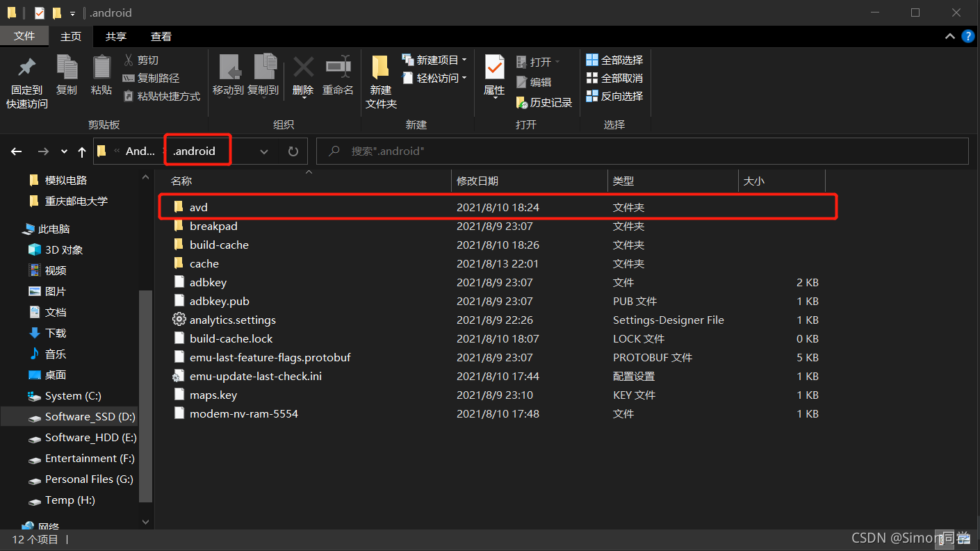The image size is (980, 551).
Task: Click the Paste (粘贴) ribbon button
Action: (x=101, y=76)
